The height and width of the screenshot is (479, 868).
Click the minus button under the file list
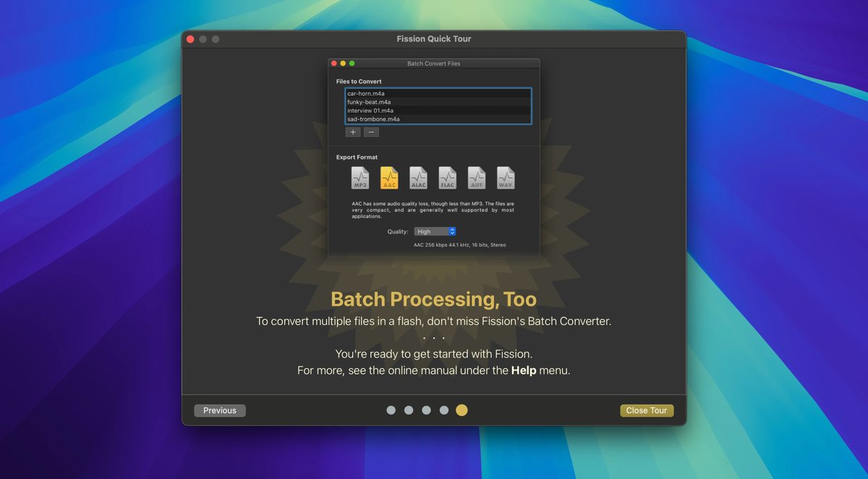371,132
